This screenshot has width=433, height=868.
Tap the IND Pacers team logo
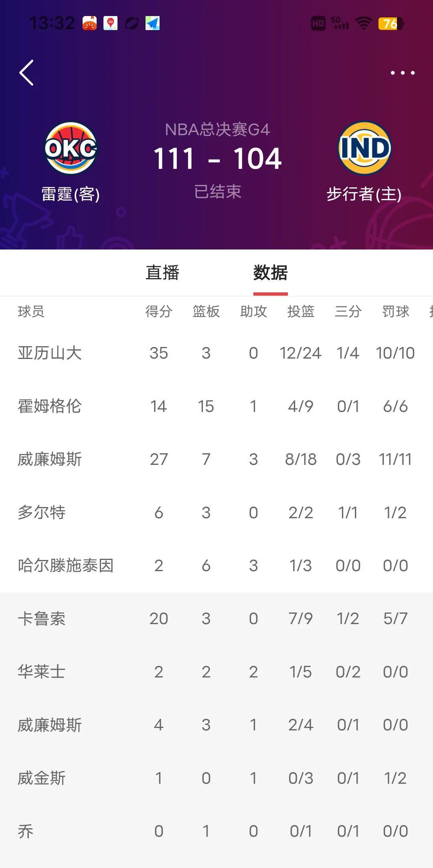point(364,148)
